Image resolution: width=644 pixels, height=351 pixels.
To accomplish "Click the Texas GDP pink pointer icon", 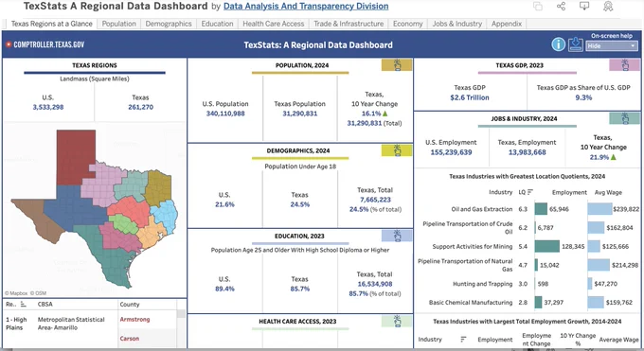I will point(624,65).
